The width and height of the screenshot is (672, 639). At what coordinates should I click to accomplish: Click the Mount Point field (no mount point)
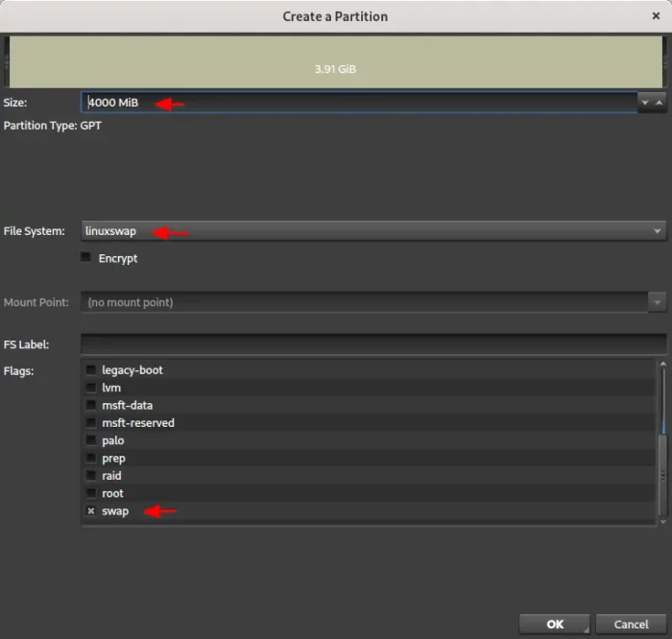click(364, 303)
